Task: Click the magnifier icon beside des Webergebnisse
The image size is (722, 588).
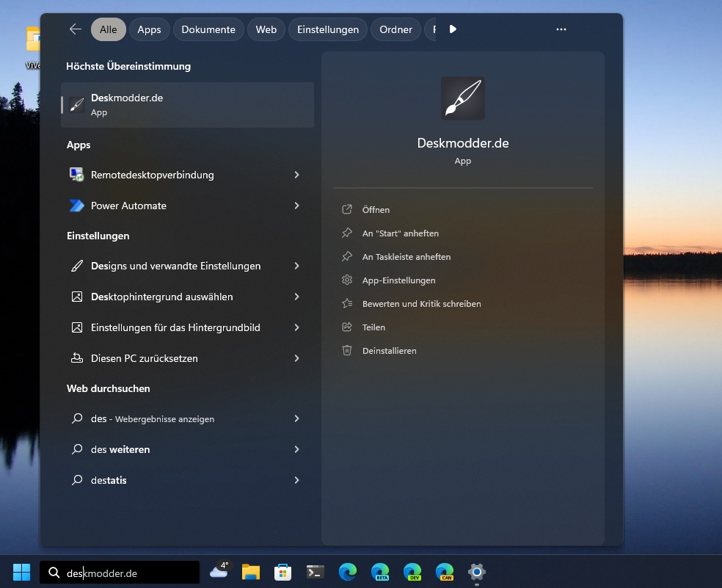Action: pyautogui.click(x=77, y=418)
